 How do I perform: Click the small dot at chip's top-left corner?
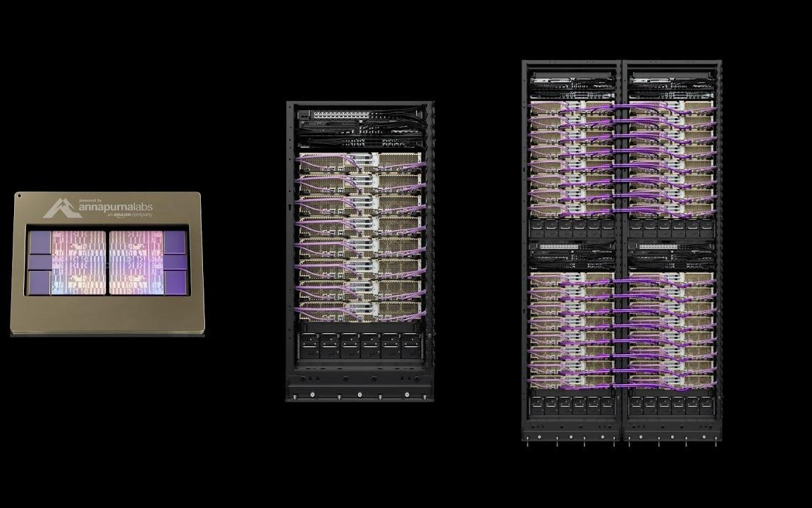click(19, 196)
